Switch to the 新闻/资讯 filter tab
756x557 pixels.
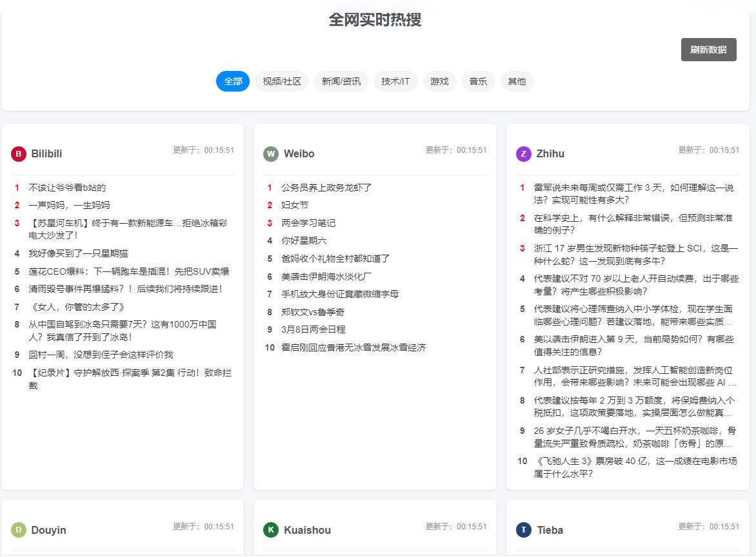(341, 81)
